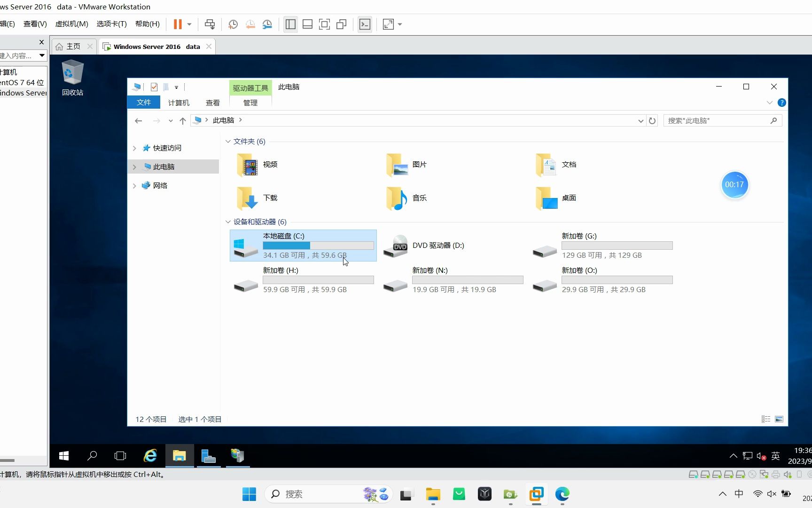Select the 新加卷 (N:) drive
Viewport: 812px width, 508px height.
[x=453, y=280]
